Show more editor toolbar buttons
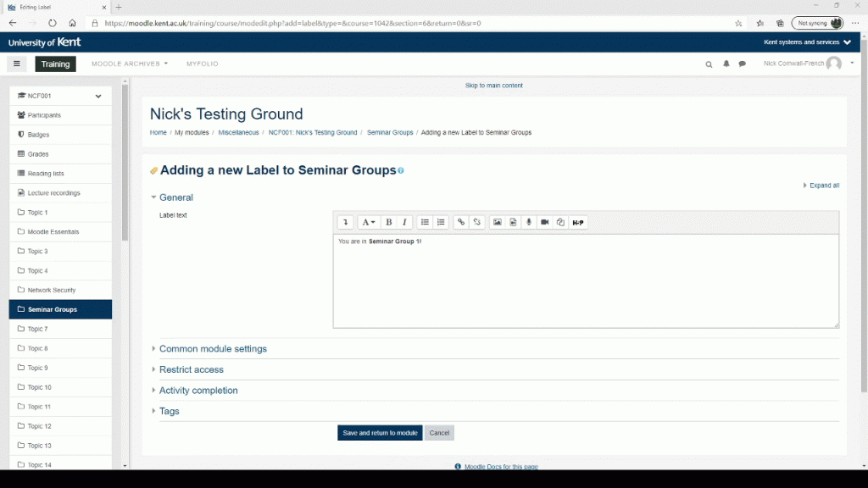This screenshot has height=488, width=868. [345, 223]
